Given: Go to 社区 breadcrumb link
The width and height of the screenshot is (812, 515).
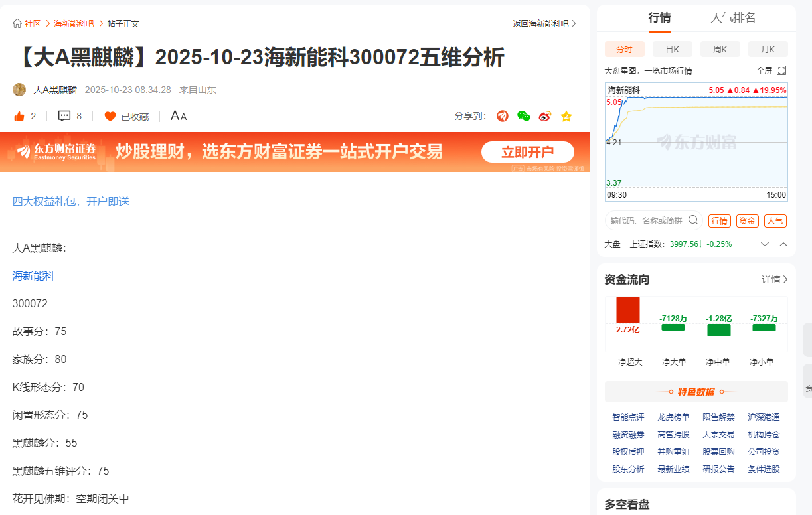Looking at the screenshot, I should tap(33, 23).
